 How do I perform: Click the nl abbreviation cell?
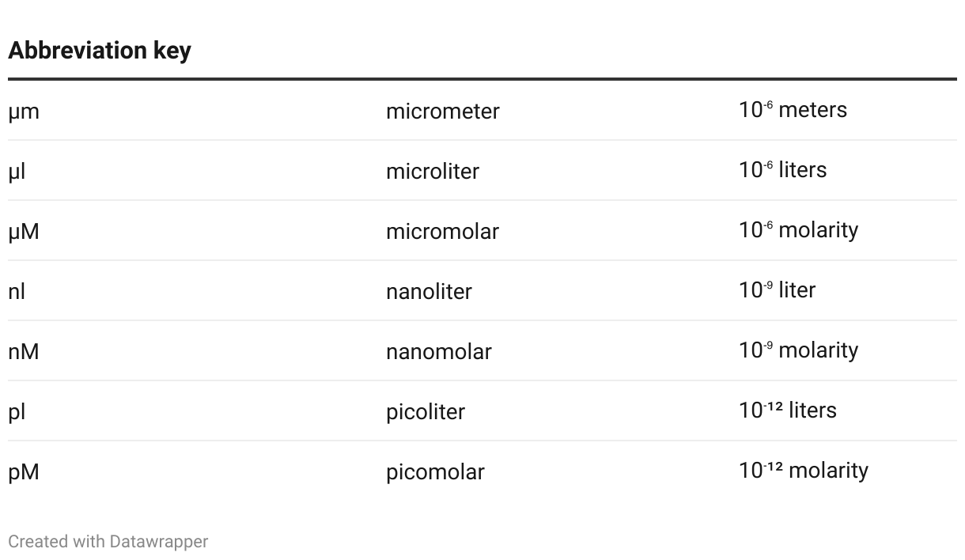[x=17, y=292]
